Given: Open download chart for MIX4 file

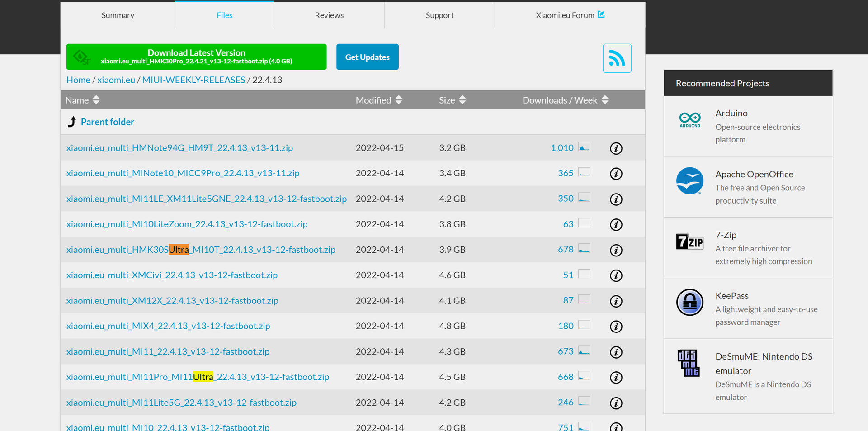Looking at the screenshot, I should [x=584, y=325].
